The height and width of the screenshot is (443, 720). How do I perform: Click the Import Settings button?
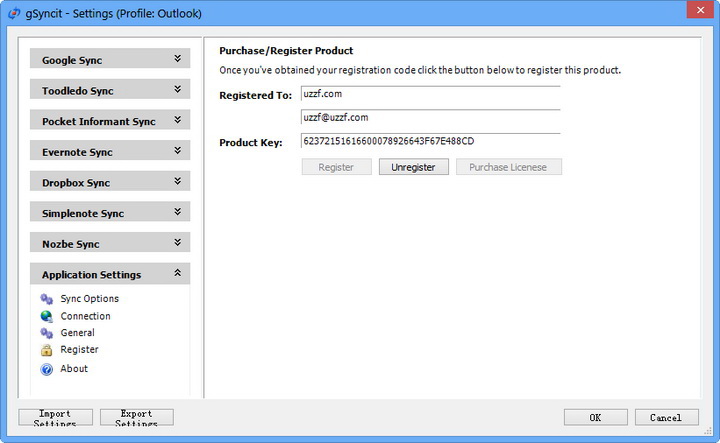tap(56, 417)
